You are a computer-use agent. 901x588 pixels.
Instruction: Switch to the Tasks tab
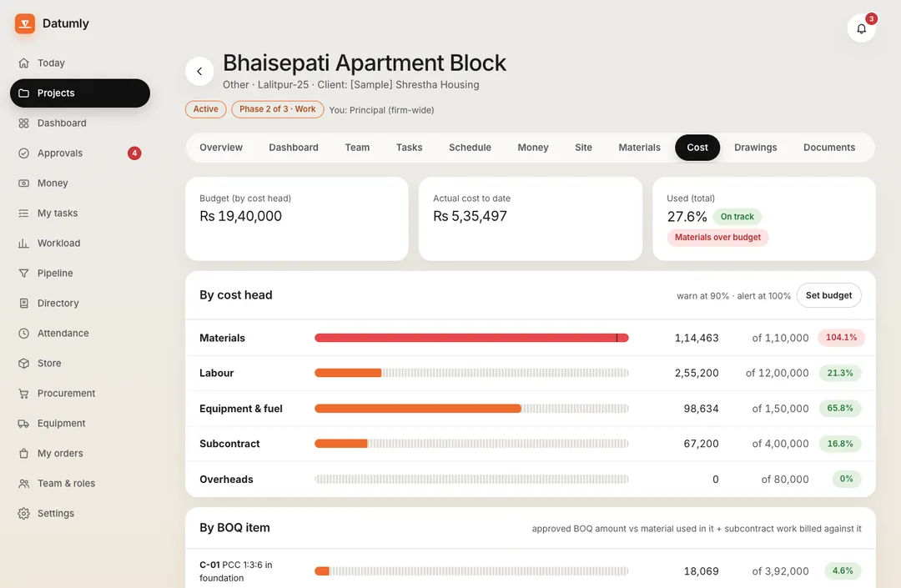[409, 148]
